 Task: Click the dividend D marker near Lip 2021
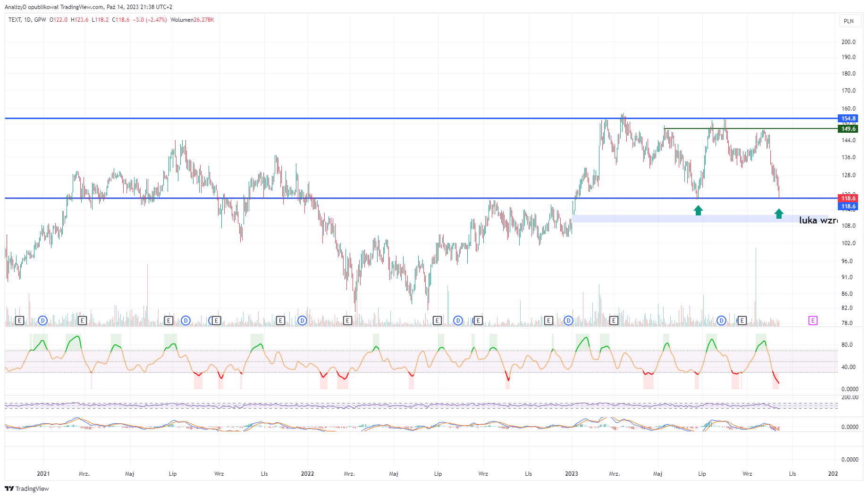click(186, 321)
